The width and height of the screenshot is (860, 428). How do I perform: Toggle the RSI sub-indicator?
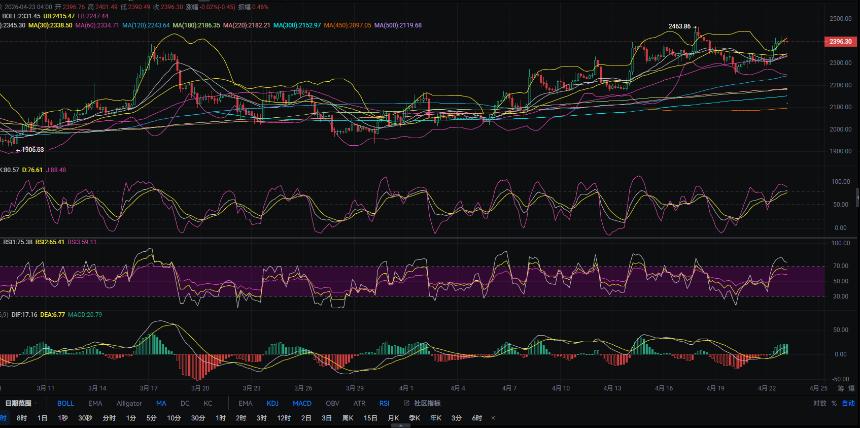pos(384,403)
